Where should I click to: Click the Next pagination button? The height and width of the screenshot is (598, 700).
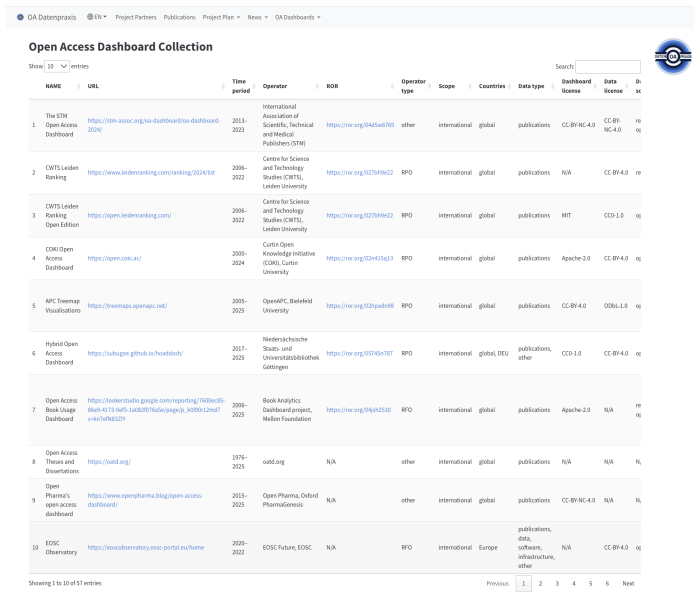pos(628,584)
